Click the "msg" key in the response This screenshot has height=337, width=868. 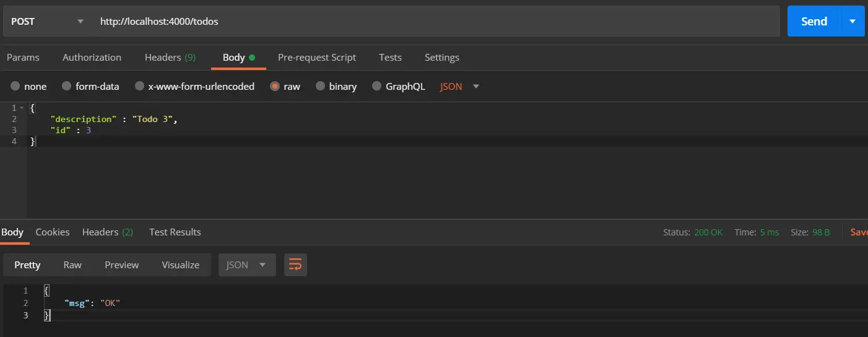pos(78,303)
